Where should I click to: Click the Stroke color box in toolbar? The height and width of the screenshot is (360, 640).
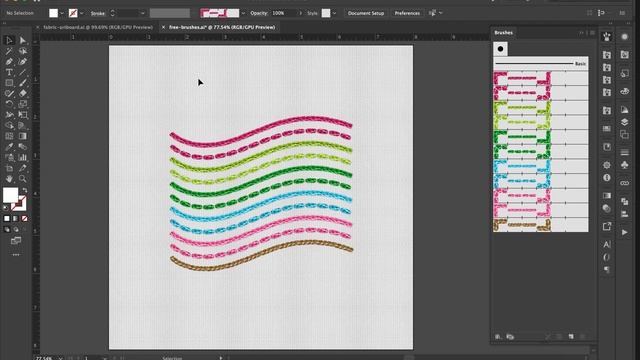point(19,204)
